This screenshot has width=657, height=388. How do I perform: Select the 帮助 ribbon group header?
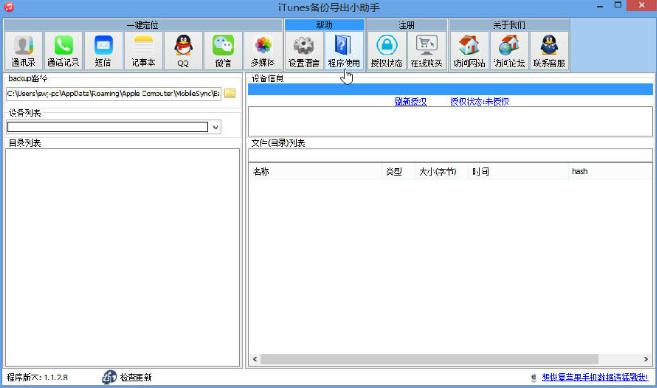324,25
